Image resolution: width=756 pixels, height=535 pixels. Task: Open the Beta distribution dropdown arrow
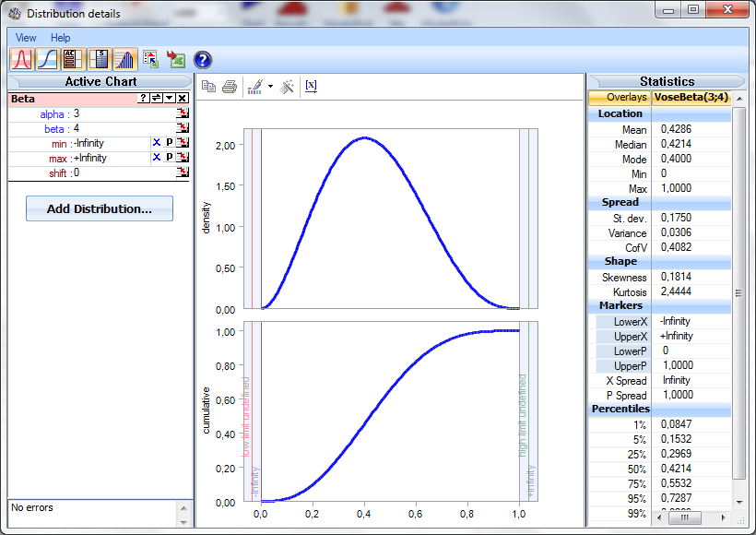tap(170, 98)
